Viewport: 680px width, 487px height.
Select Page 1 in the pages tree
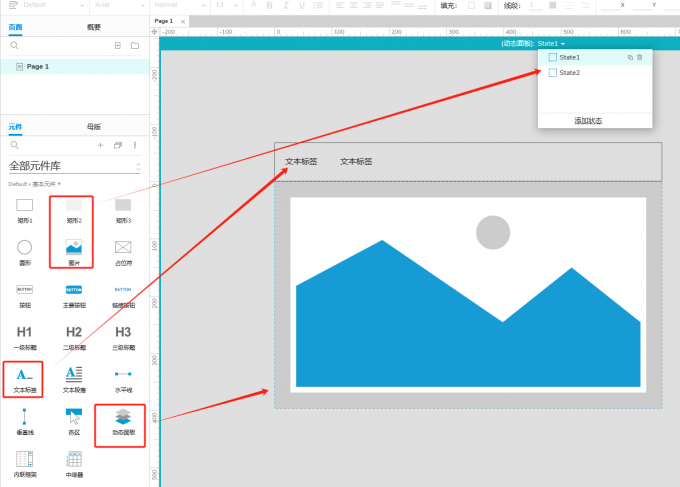(x=38, y=66)
